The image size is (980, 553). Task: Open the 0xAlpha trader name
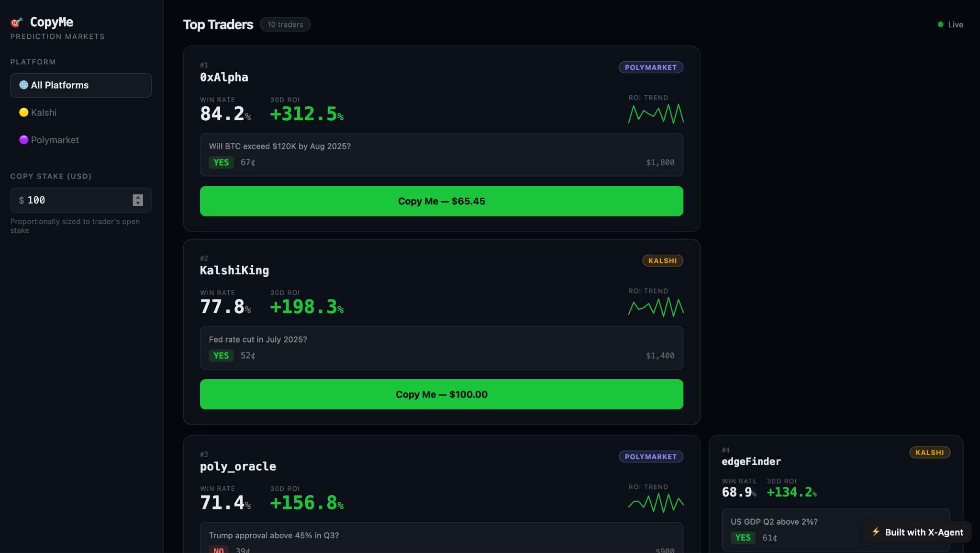[x=224, y=77]
